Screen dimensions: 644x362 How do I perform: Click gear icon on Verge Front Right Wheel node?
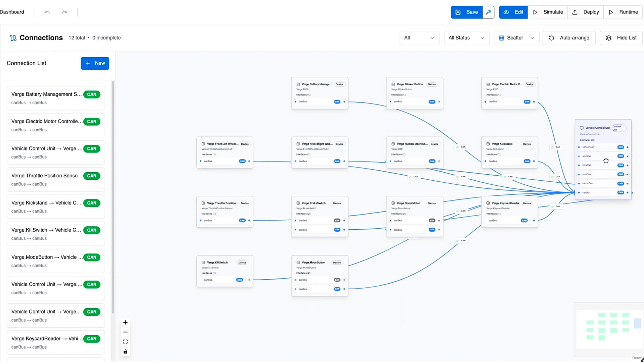coord(298,144)
